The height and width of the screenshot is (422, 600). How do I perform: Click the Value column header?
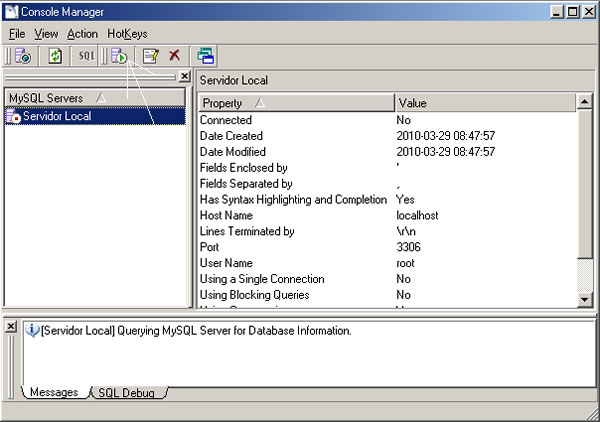485,103
